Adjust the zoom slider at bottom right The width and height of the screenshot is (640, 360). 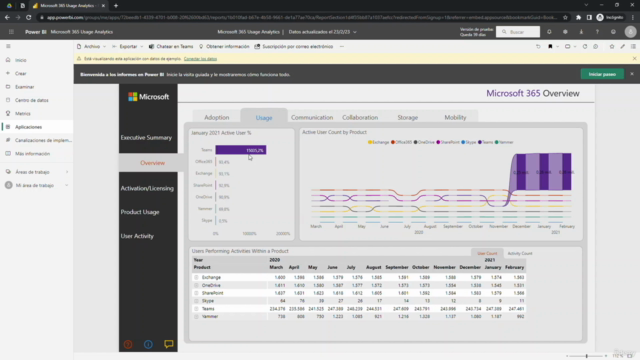(587, 356)
